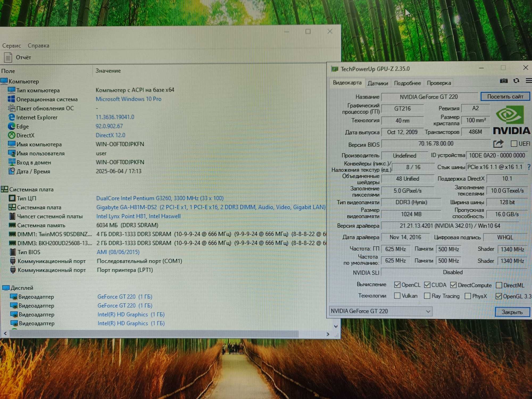
Task: Click the Тип ЦП processor icon
Action: [12, 198]
